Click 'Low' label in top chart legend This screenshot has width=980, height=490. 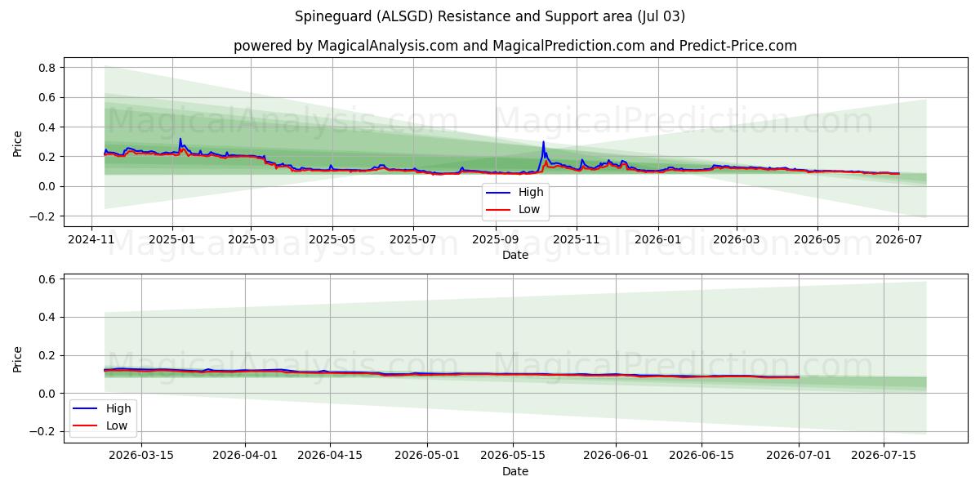coord(529,210)
